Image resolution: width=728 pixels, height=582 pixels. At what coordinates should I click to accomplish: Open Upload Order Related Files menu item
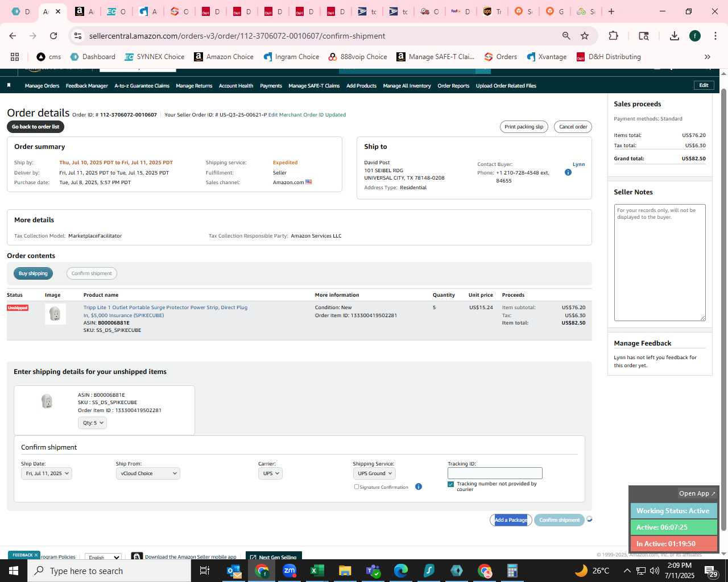pos(506,86)
